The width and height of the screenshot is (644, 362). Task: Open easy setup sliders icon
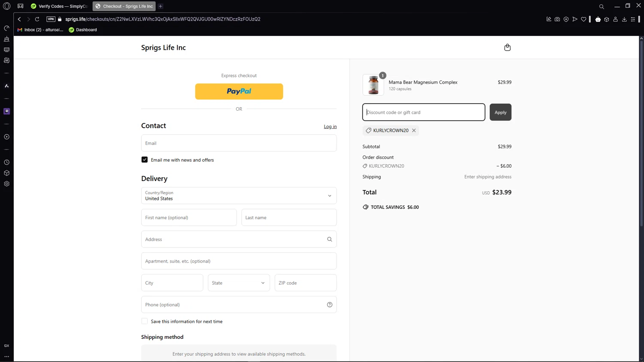[x=633, y=19]
